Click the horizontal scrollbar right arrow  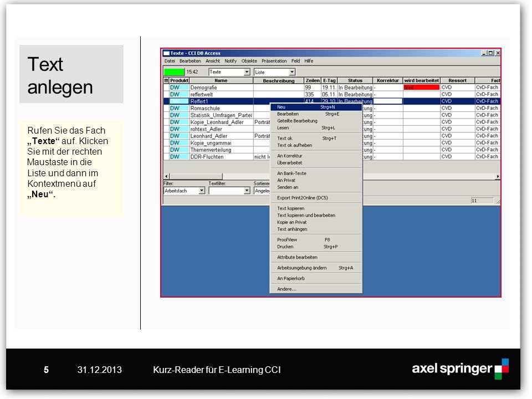(x=498, y=176)
